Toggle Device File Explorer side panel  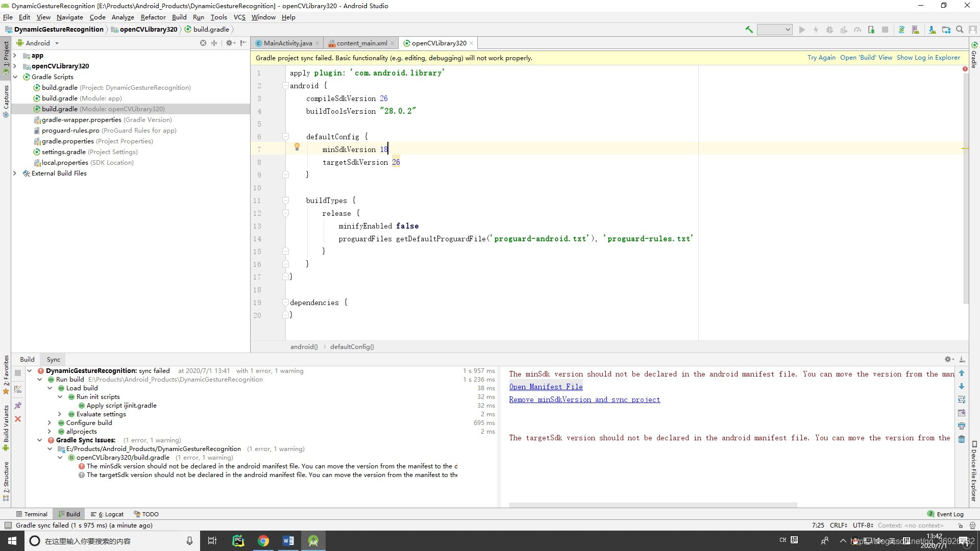coord(974,471)
